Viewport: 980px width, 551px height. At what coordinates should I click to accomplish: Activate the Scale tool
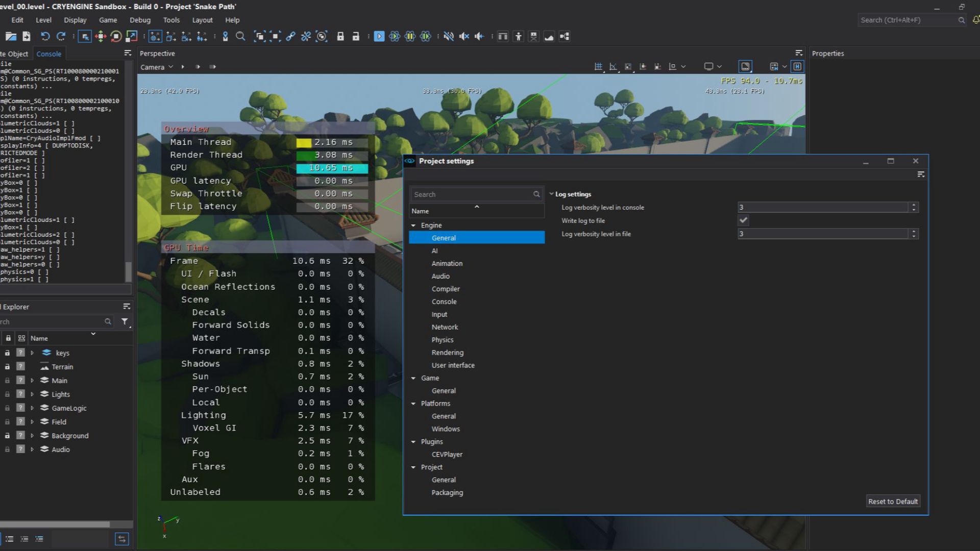pos(131,36)
